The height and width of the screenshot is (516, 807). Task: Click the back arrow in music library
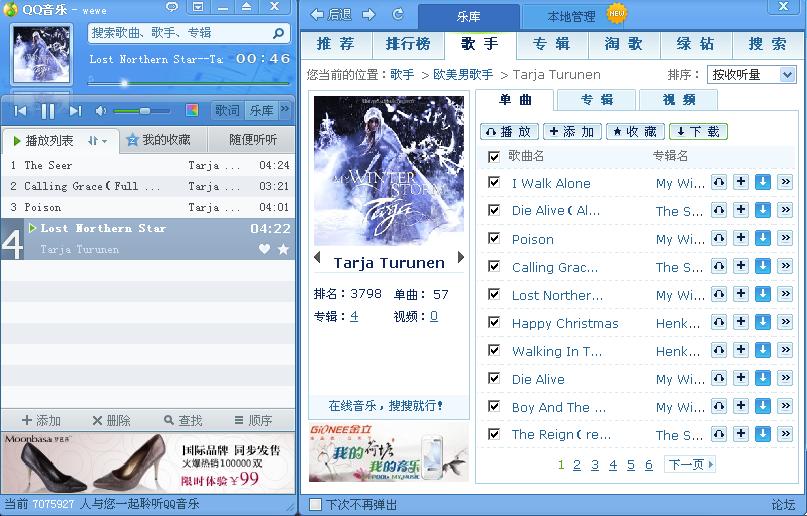click(317, 15)
